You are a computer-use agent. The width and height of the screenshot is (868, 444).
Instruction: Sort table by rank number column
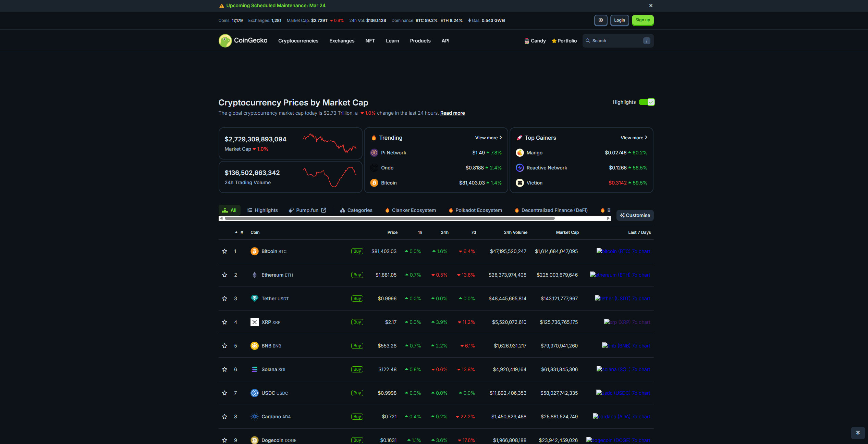[x=239, y=232]
